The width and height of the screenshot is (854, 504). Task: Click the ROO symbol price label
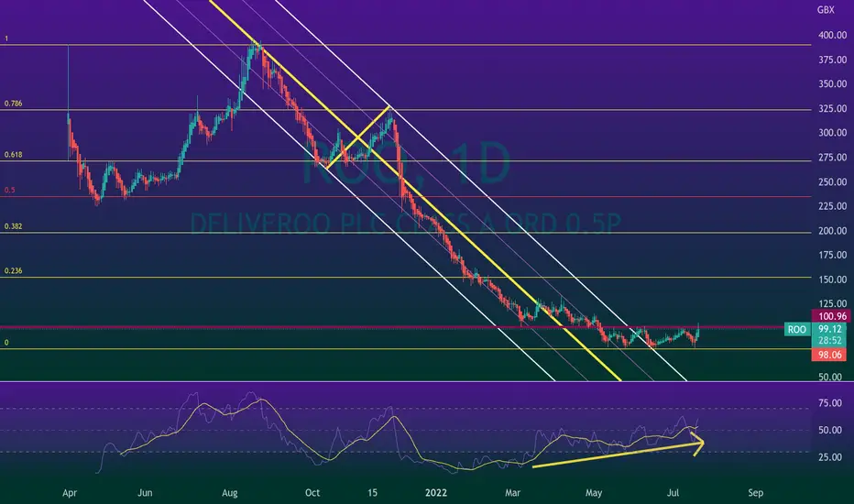797,329
